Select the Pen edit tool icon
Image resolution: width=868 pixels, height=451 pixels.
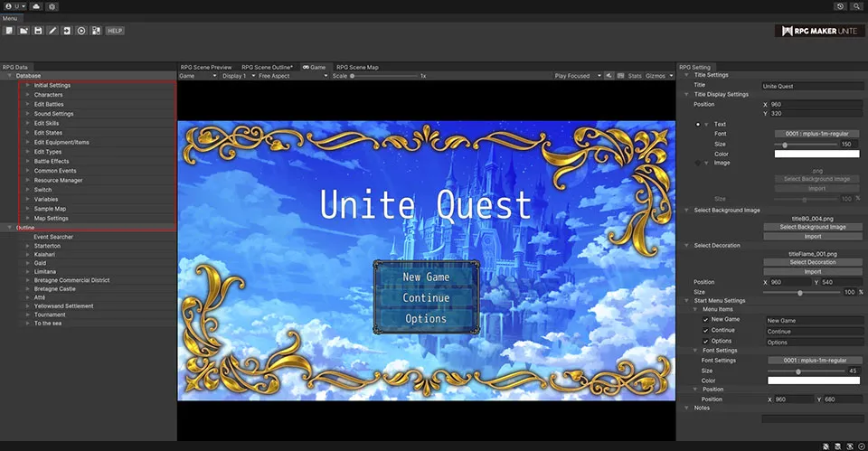click(x=52, y=31)
